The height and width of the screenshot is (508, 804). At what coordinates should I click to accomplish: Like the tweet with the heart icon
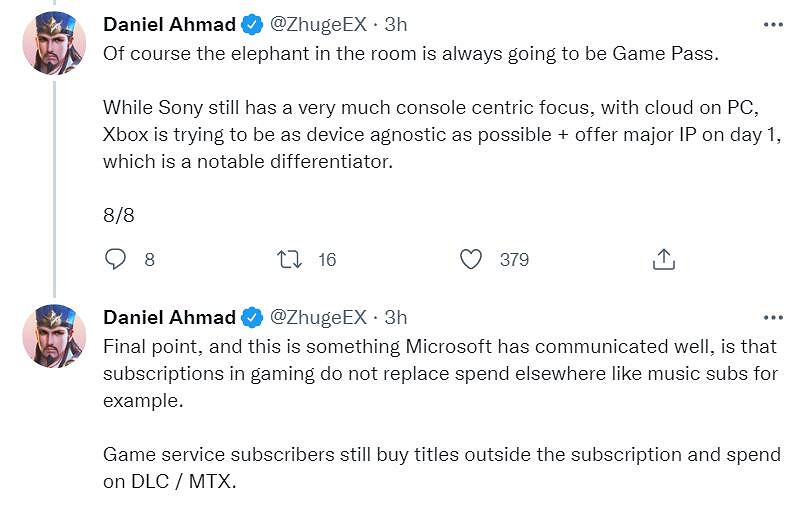[x=470, y=260]
